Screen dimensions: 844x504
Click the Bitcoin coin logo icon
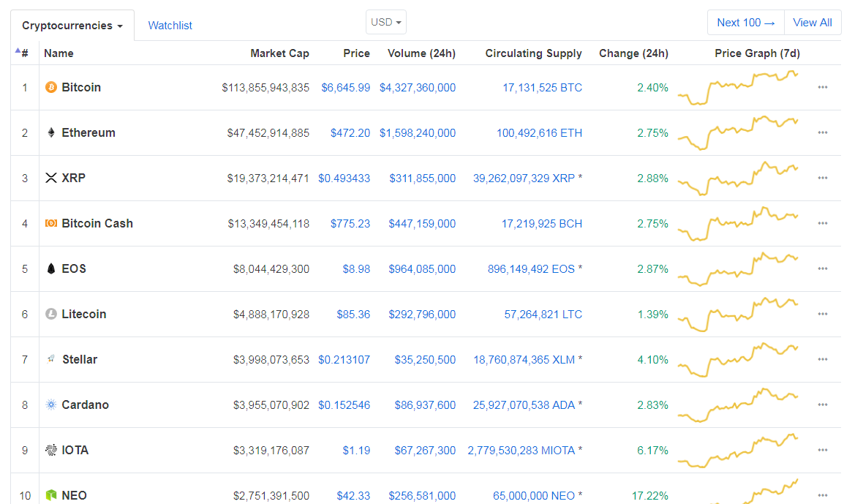[51, 87]
